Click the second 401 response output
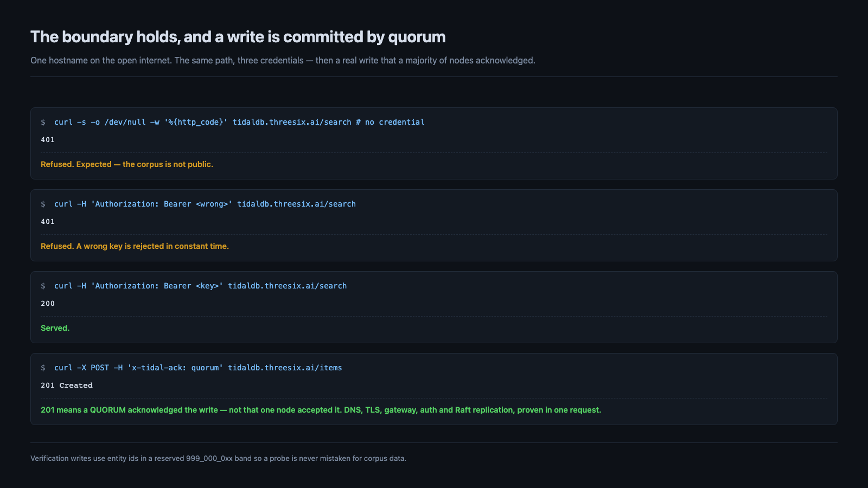 (48, 222)
